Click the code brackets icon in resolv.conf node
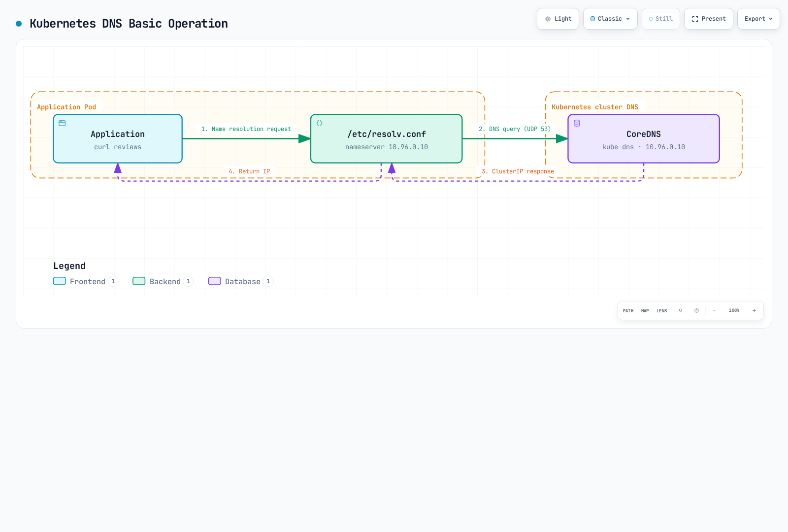The height and width of the screenshot is (532, 788). (x=320, y=123)
